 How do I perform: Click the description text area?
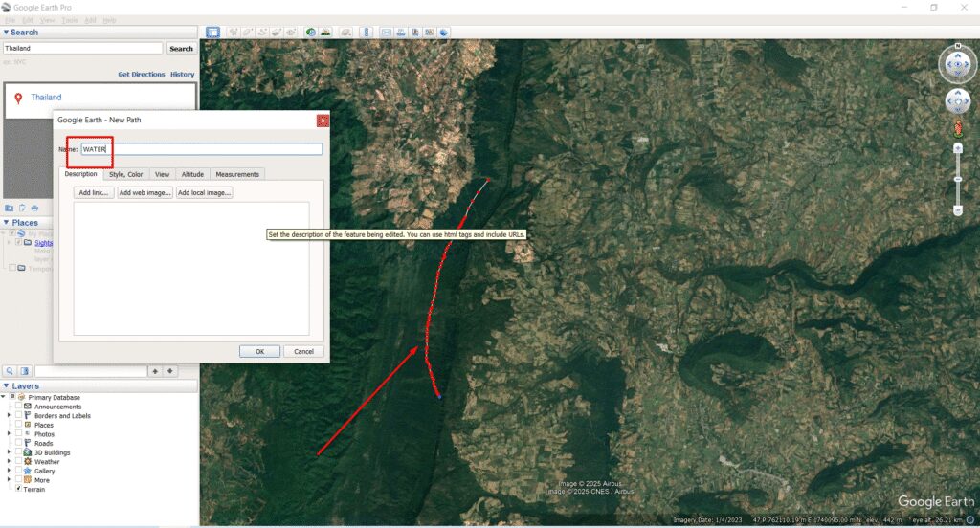[x=191, y=268]
